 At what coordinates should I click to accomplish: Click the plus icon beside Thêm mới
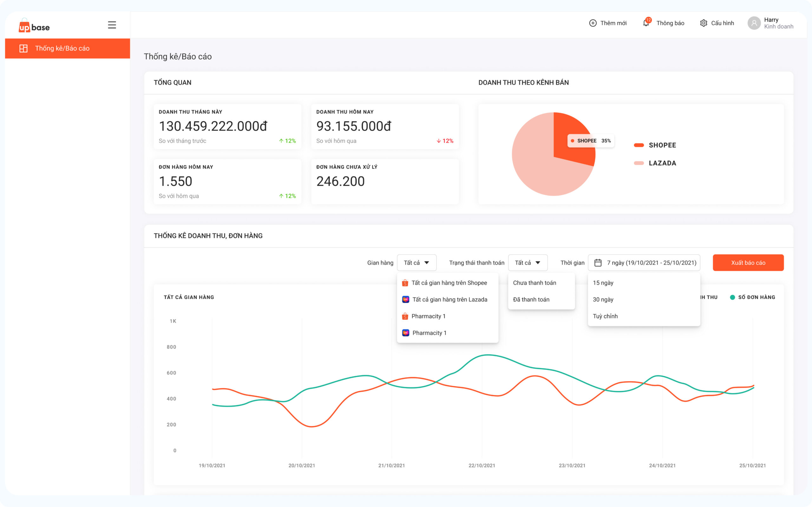click(593, 23)
